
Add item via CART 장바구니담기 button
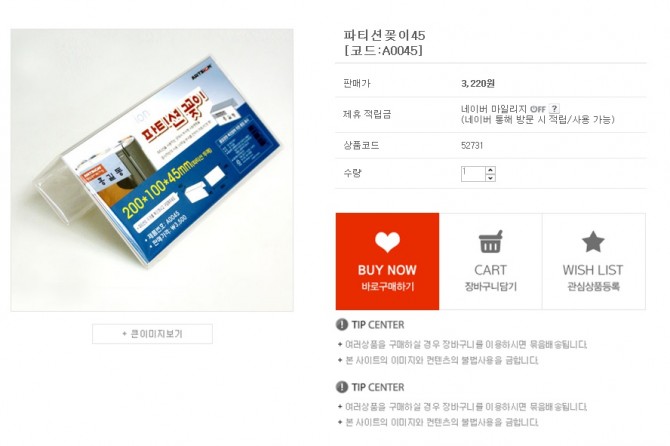[x=491, y=261]
